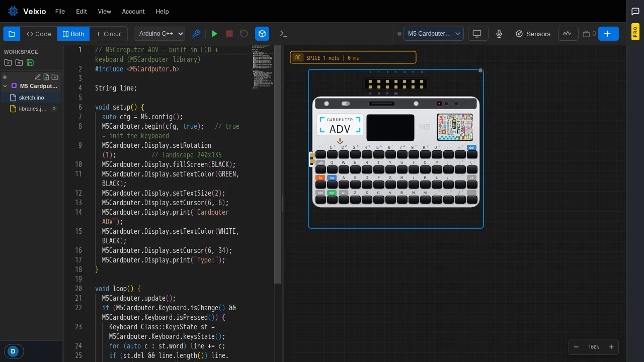Click the waveform oscilloscope icon

[567, 34]
